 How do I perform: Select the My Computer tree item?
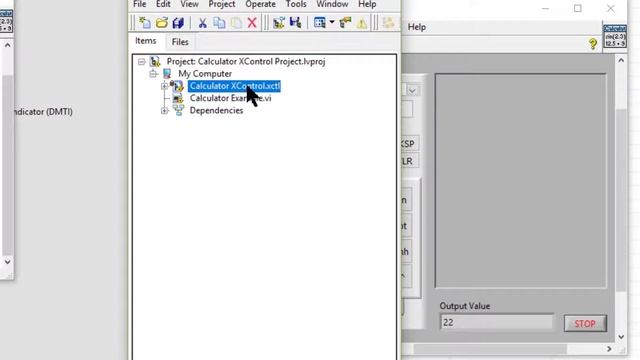pos(205,74)
